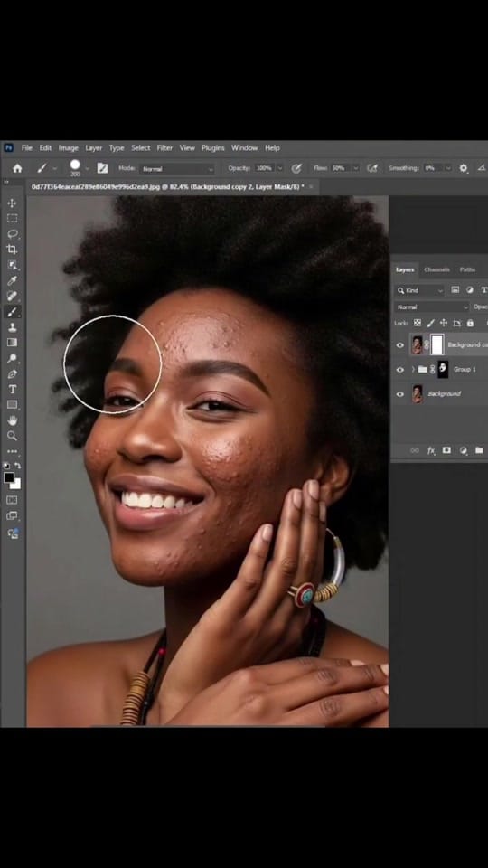Select the Lasso tool
Screen dimensions: 488x868
(12, 233)
